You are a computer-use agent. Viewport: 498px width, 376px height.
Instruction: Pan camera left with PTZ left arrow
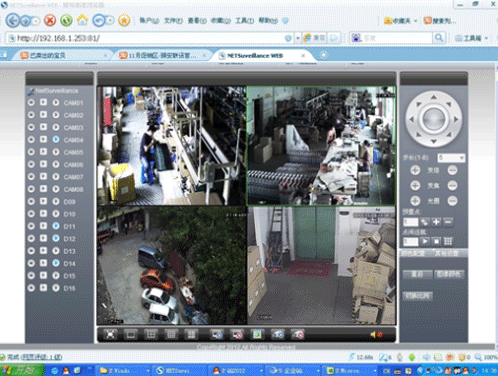pyautogui.click(x=411, y=119)
